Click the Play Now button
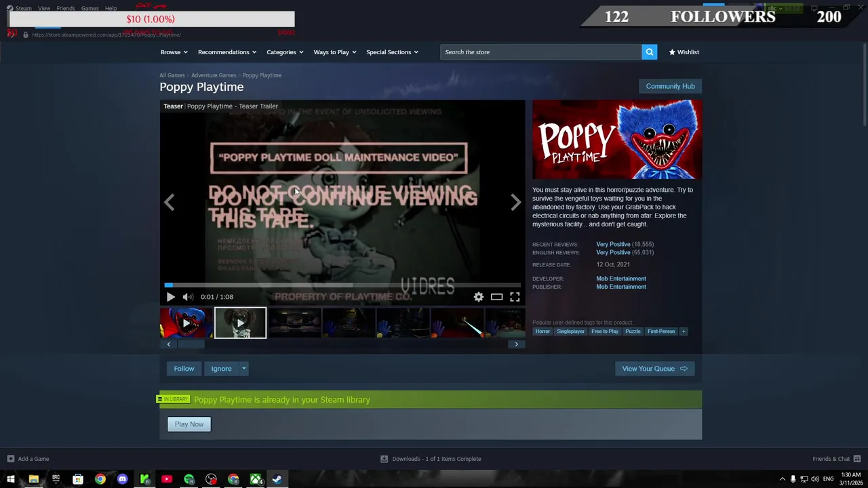Screen dimensions: 868x488 [189, 424]
